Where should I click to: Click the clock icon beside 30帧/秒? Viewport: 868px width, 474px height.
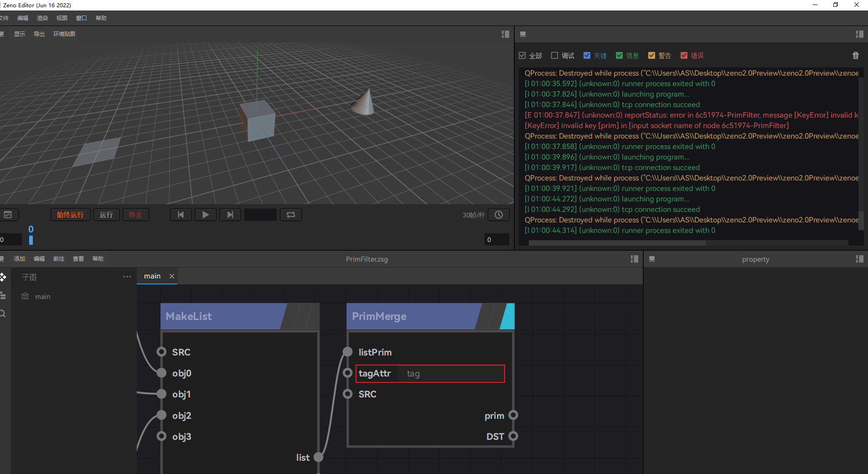click(x=499, y=215)
